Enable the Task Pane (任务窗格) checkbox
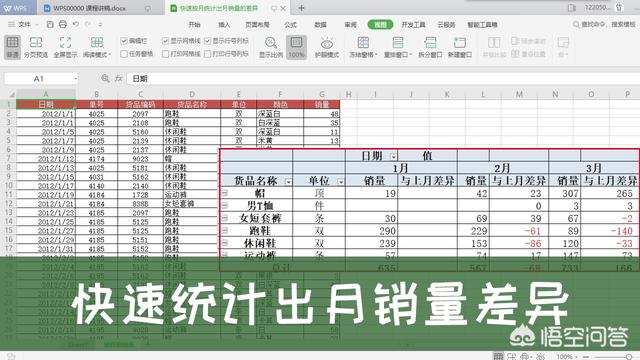Screen dimensions: 640x360 [x=124, y=54]
